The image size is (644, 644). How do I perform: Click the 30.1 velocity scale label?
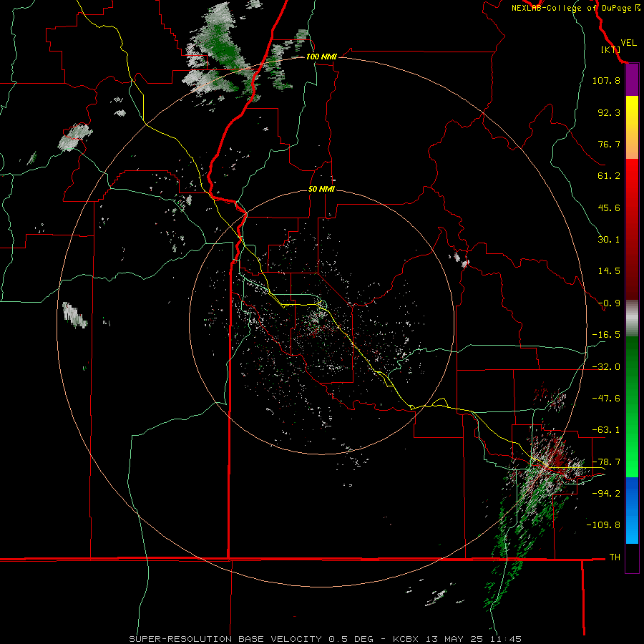pos(609,240)
